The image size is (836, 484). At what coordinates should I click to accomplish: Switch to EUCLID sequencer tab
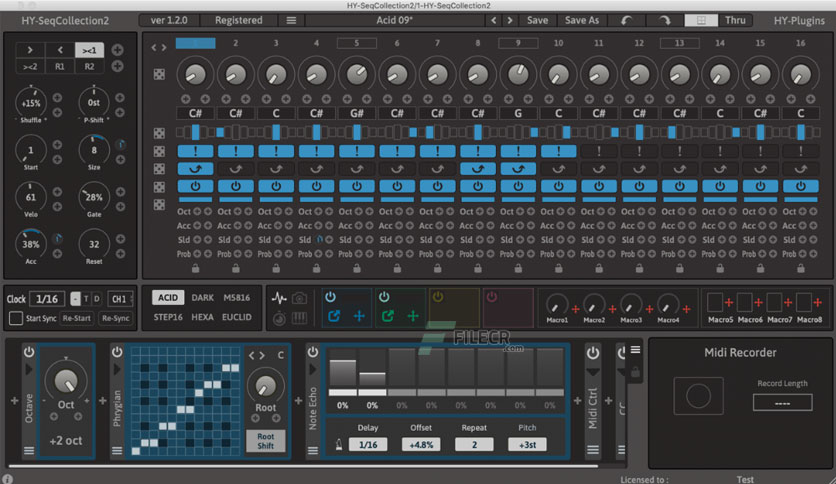click(x=237, y=317)
